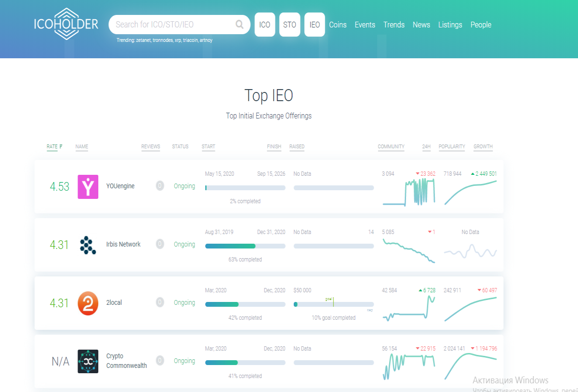Click the 2local raised goal progress bar
Image resolution: width=578 pixels, height=392 pixels.
coord(334,304)
